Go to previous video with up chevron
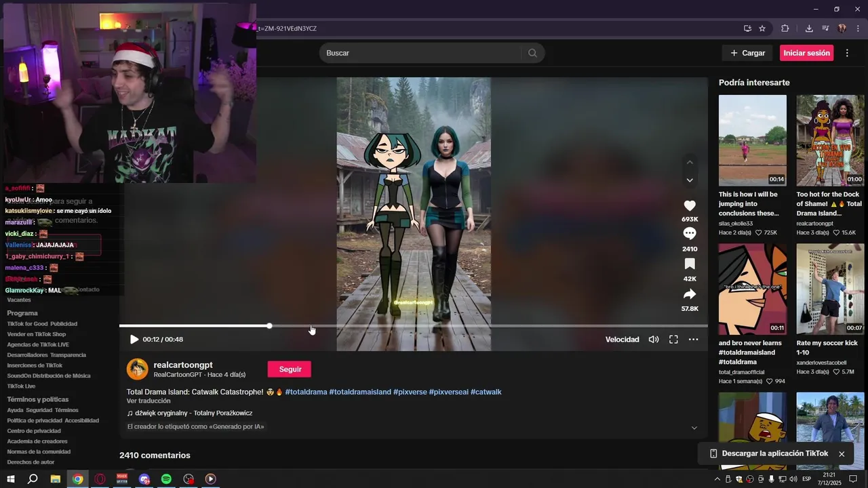 coord(690,162)
